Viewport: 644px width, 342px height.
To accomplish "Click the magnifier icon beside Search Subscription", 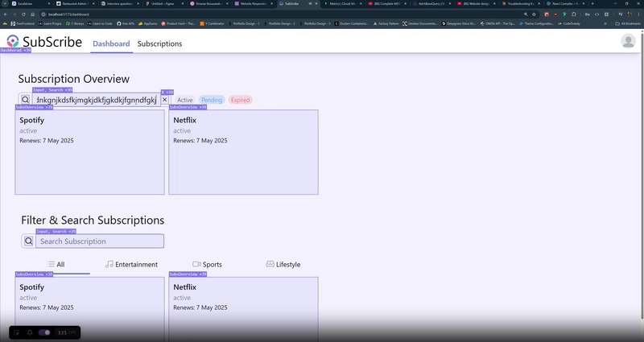I will [x=28, y=241].
